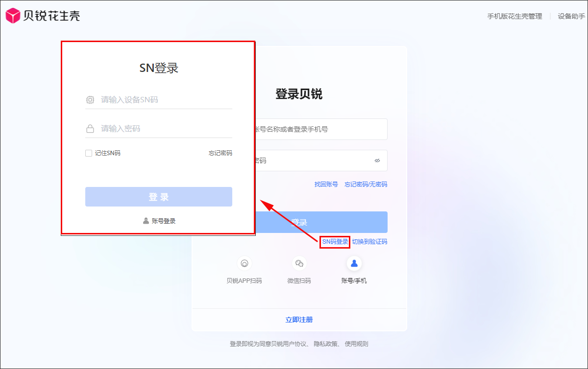The width and height of the screenshot is (588, 369).
Task: Enable the 记住SN码 checkbox
Action: tap(89, 153)
